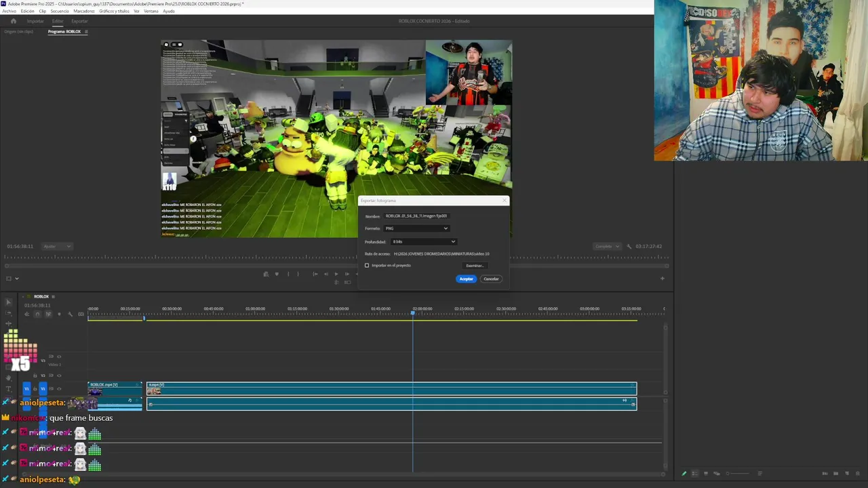The height and width of the screenshot is (488, 868).
Task: Select the second video clip on V1
Action: [x=391, y=388]
